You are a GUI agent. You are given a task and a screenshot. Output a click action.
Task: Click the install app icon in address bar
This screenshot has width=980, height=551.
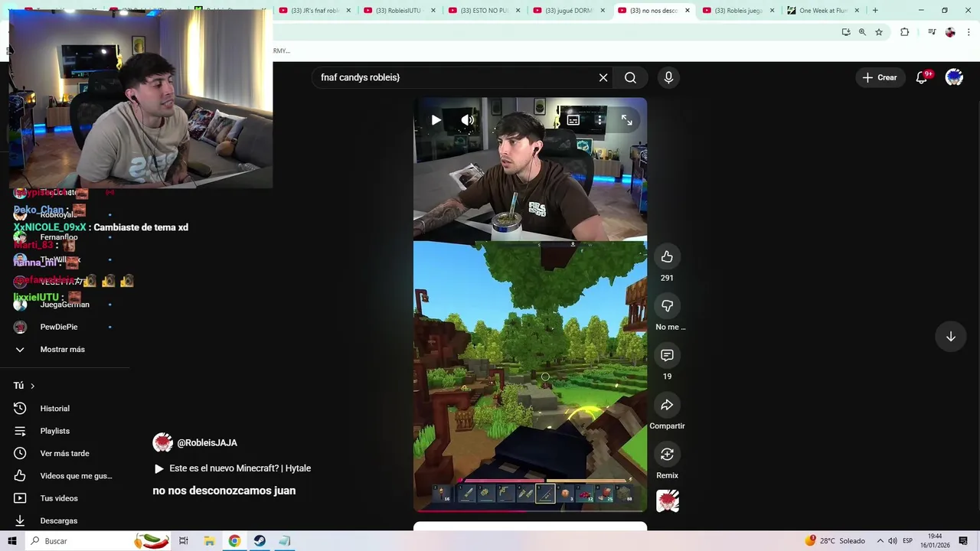(x=846, y=32)
